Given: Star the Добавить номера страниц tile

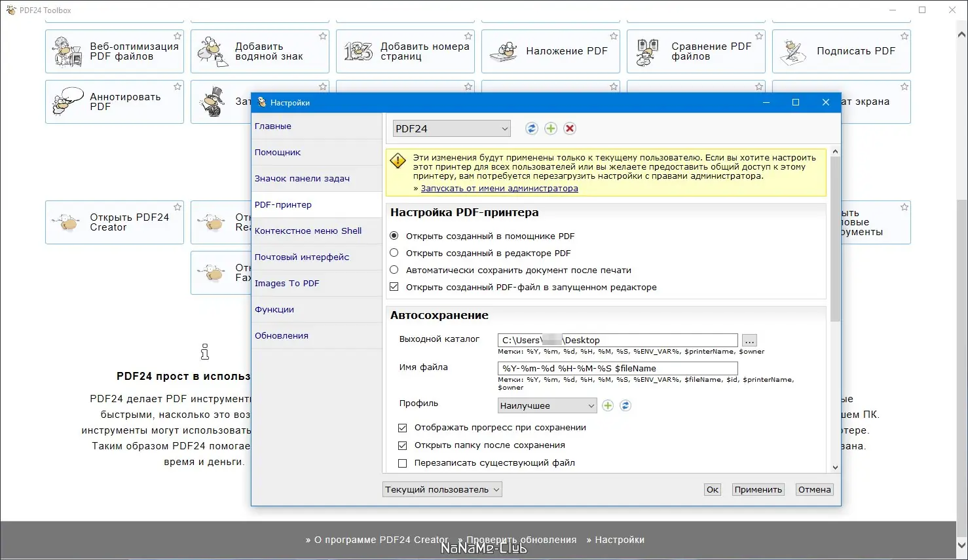Looking at the screenshot, I should click(468, 36).
